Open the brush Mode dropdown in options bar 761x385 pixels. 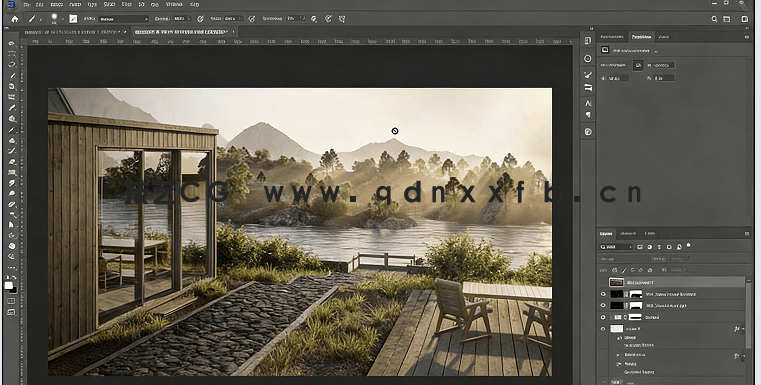click(123, 19)
